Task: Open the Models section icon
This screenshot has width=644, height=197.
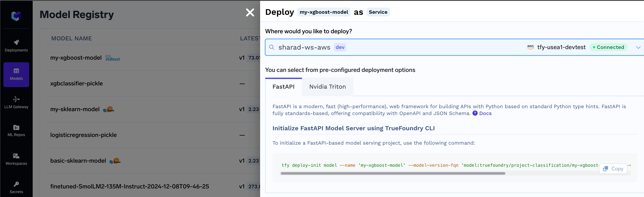Action: (16, 71)
